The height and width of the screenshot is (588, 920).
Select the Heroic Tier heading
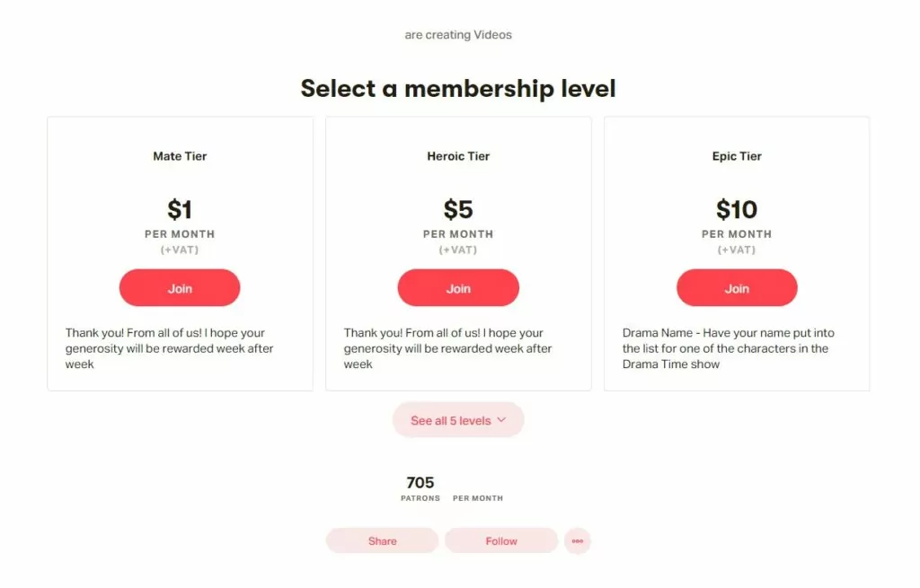pyautogui.click(x=458, y=156)
